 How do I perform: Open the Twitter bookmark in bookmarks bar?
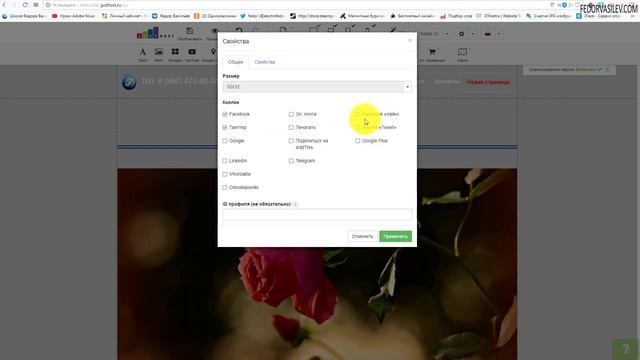[x=261, y=16]
